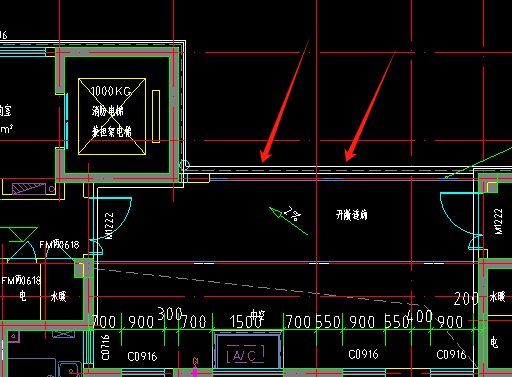Click the 2% slope annotation
512x377 pixels.
[293, 214]
